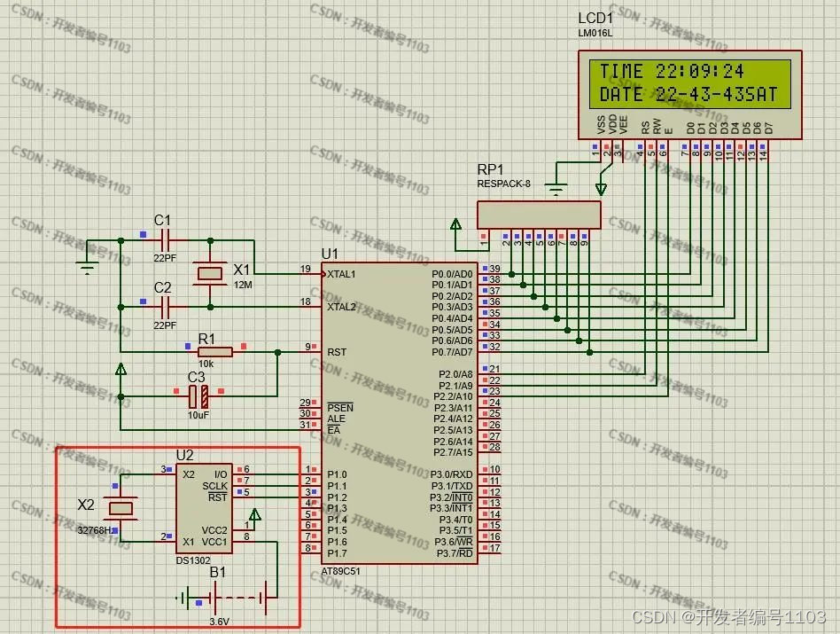Click pin number 39 on U1
The image size is (840, 634).
point(495,269)
